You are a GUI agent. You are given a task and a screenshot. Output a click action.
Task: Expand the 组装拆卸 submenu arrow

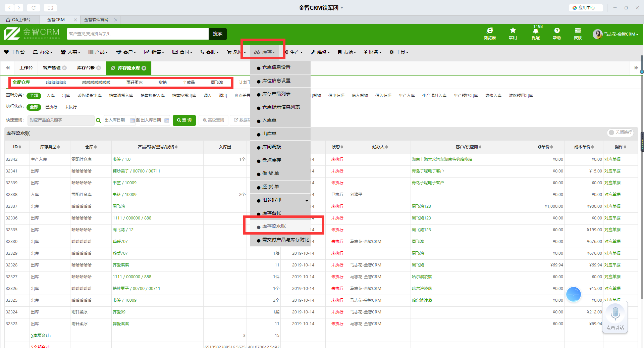click(x=307, y=201)
